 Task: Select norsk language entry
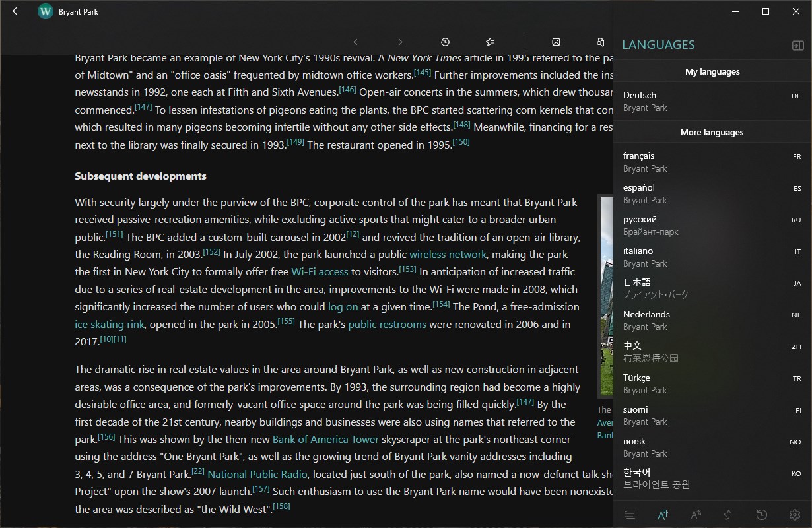click(712, 447)
